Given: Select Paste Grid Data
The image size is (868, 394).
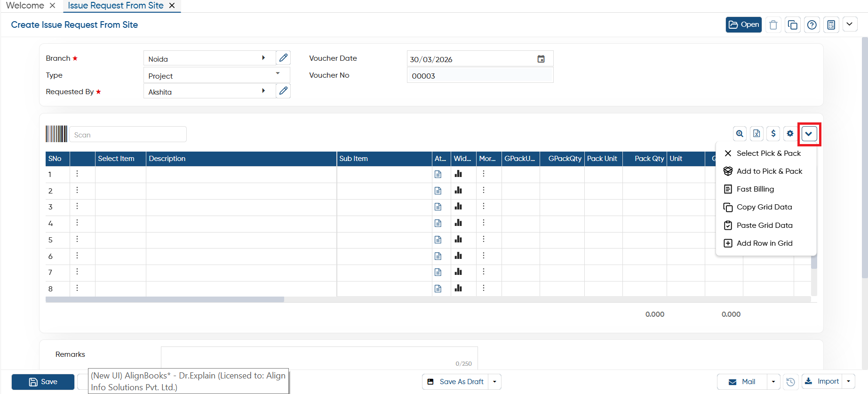Looking at the screenshot, I should pos(766,225).
